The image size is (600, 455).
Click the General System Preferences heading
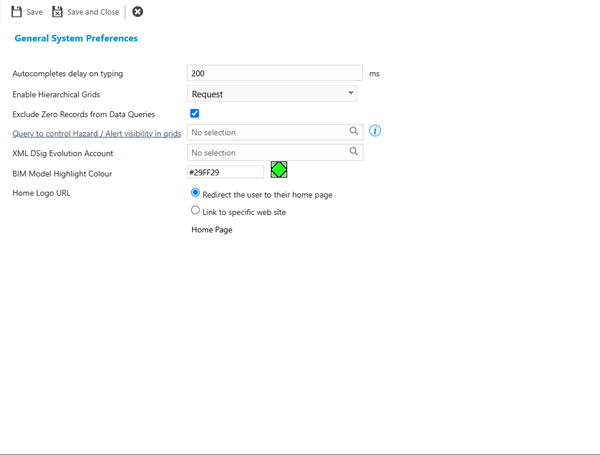coord(76,38)
